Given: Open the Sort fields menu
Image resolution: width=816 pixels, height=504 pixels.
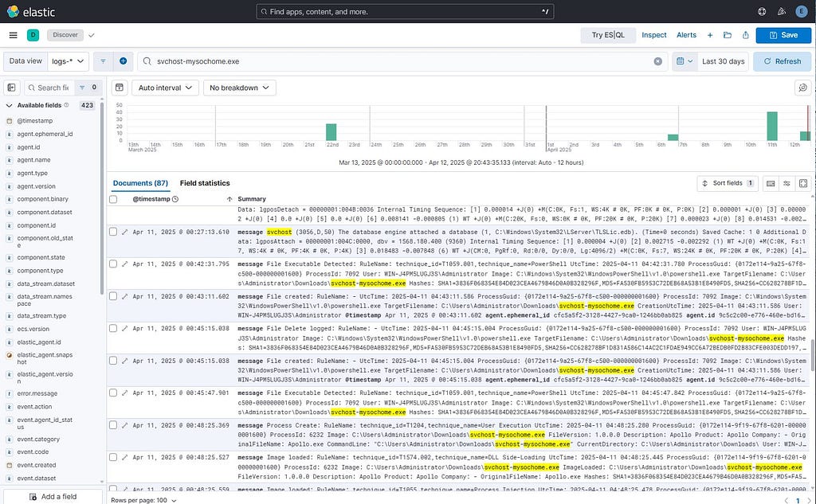Looking at the screenshot, I should (728, 183).
